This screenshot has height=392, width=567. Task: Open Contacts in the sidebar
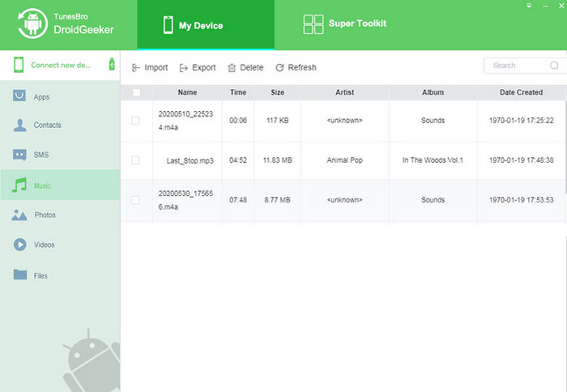click(60, 125)
